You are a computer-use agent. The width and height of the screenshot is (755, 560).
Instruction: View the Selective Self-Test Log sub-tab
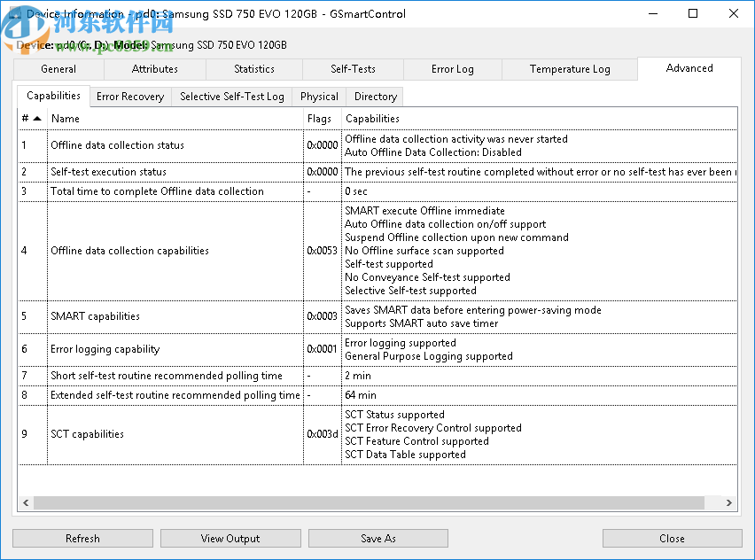coord(231,97)
